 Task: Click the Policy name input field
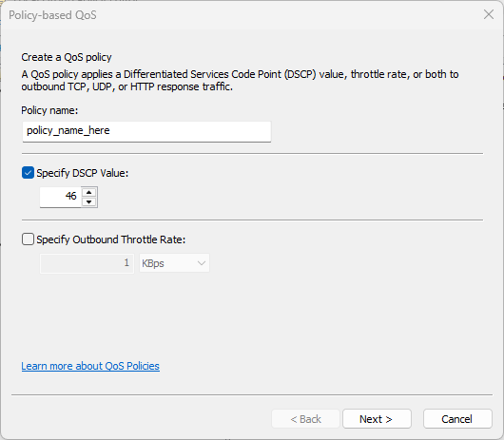(x=146, y=131)
